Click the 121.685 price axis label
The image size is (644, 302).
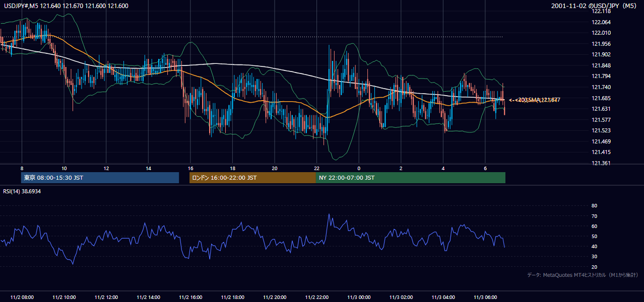602,98
